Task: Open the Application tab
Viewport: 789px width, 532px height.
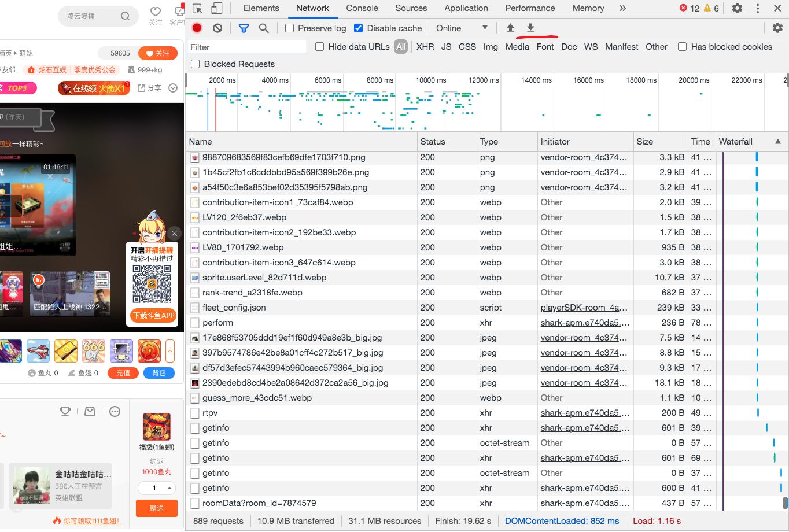Action: (x=466, y=8)
